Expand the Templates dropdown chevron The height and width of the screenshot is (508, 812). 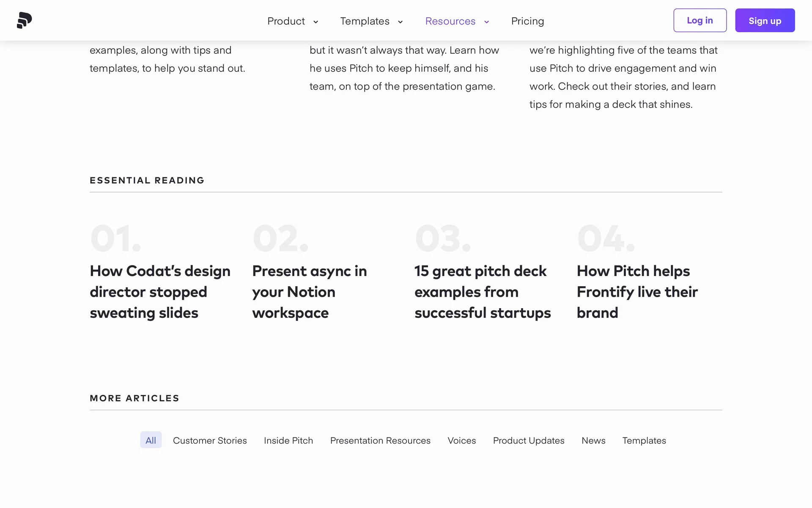(x=400, y=22)
